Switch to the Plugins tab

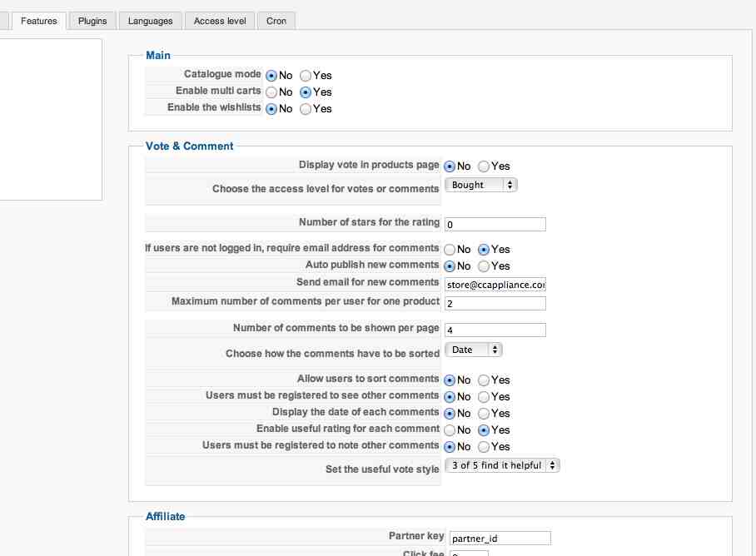tap(92, 21)
